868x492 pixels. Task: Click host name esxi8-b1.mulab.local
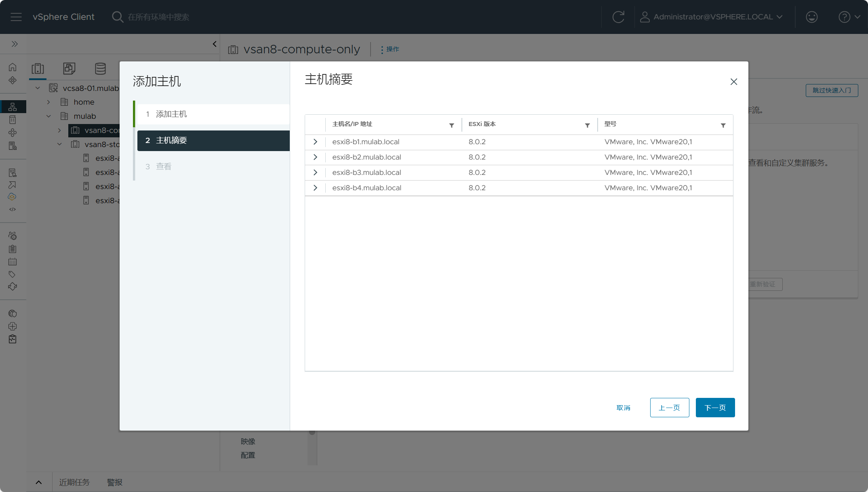tap(366, 142)
